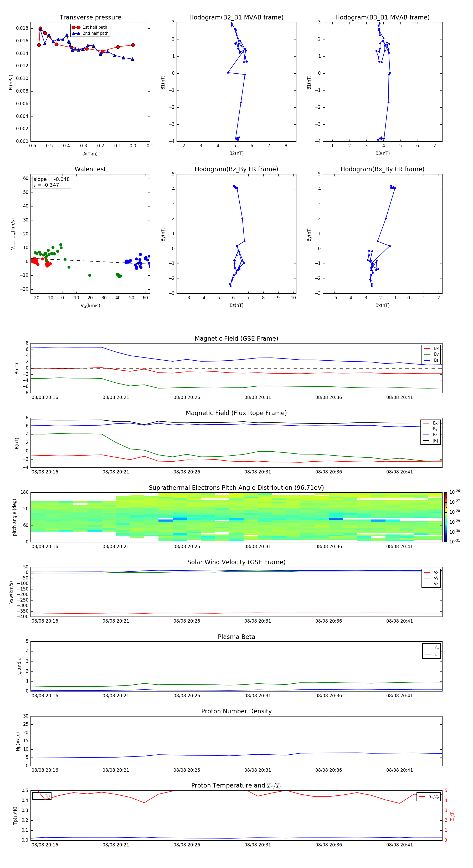Image resolution: width=473 pixels, height=868 pixels.
Task: Click the 'Bz' entry in GSE legend
Action: [431, 361]
